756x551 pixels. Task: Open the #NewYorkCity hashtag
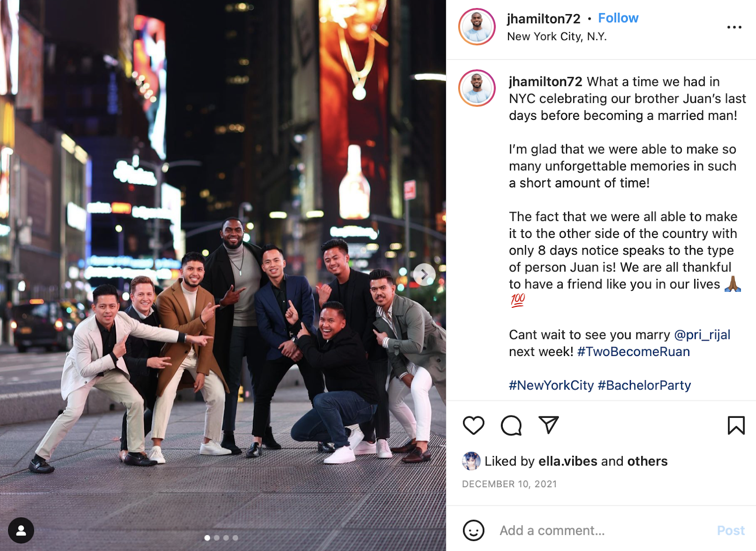pyautogui.click(x=551, y=385)
